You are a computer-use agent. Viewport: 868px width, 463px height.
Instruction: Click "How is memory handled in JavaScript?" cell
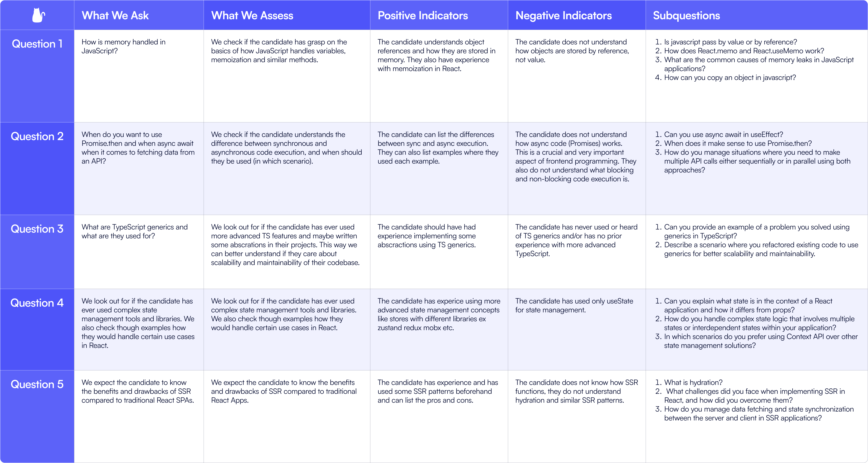click(123, 46)
